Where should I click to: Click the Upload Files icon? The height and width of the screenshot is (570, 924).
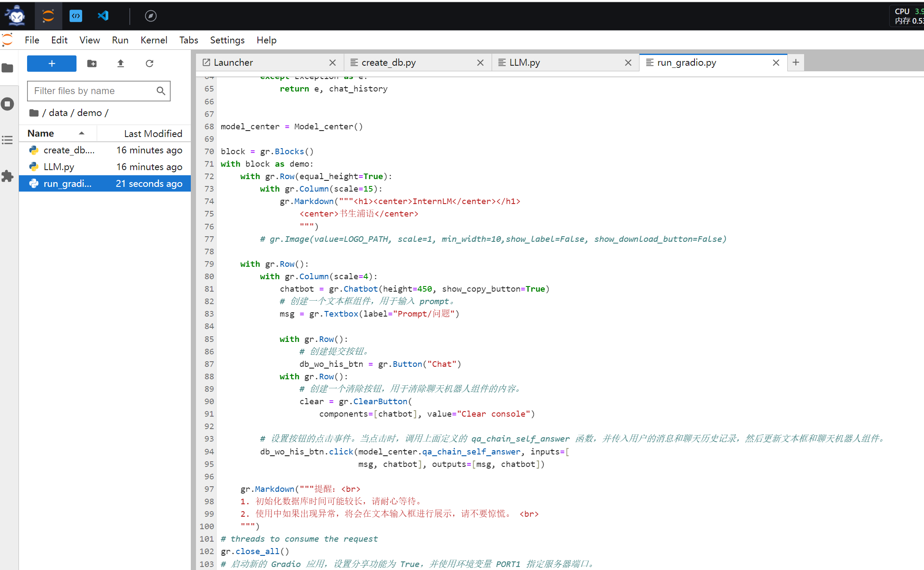121,64
